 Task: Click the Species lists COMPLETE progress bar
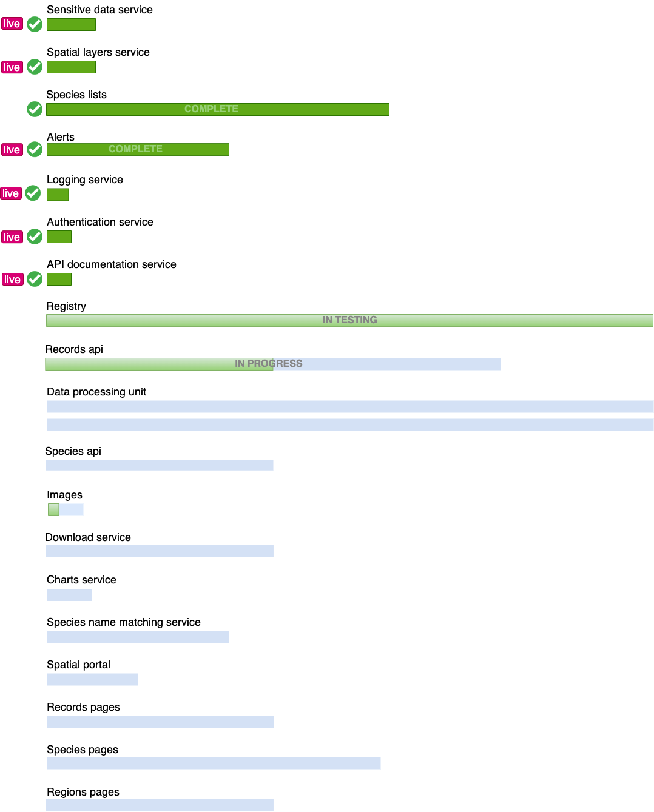pos(217,109)
